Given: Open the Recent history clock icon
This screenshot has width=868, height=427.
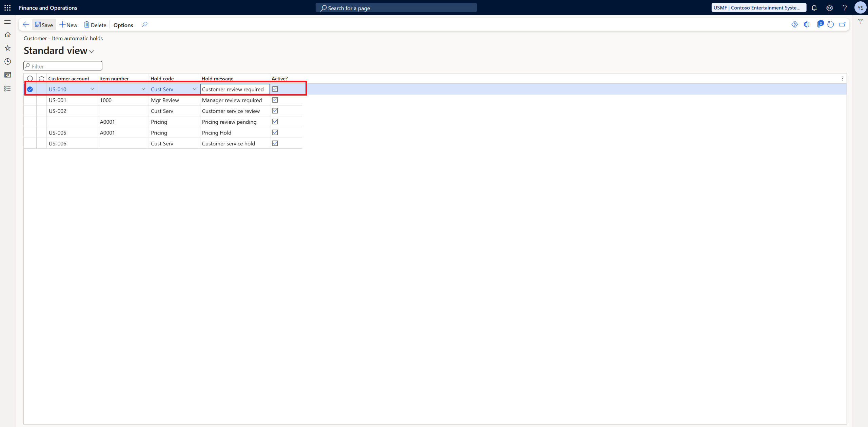Looking at the screenshot, I should [x=7, y=61].
